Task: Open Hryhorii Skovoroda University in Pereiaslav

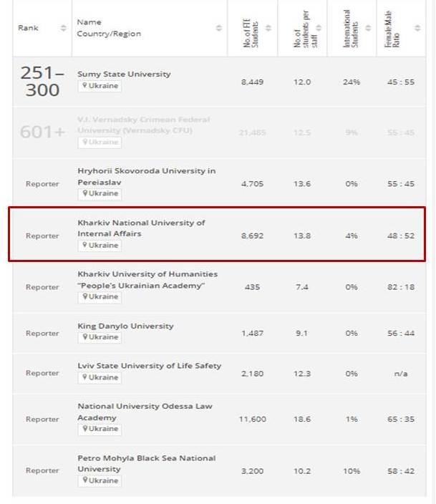Action: [x=146, y=176]
